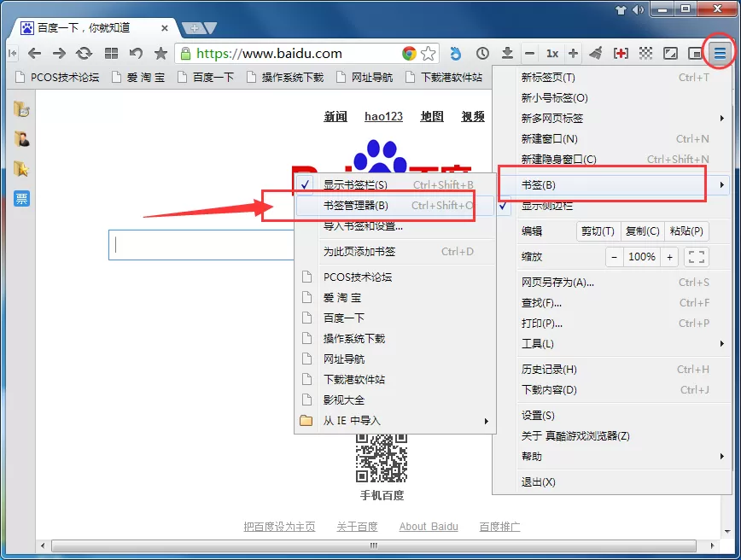
Task: Click the green lock icon in the address bar
Action: click(x=186, y=54)
